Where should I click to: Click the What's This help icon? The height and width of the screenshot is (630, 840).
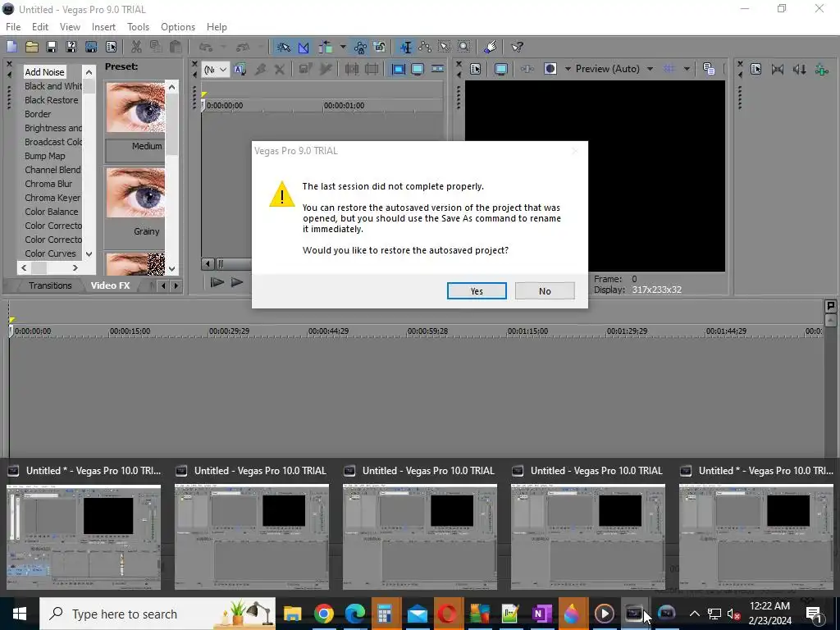pyautogui.click(x=517, y=47)
